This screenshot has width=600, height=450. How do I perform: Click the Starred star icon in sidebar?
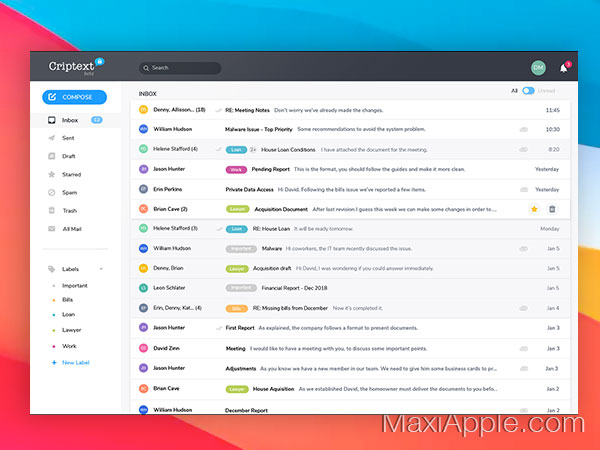52,174
